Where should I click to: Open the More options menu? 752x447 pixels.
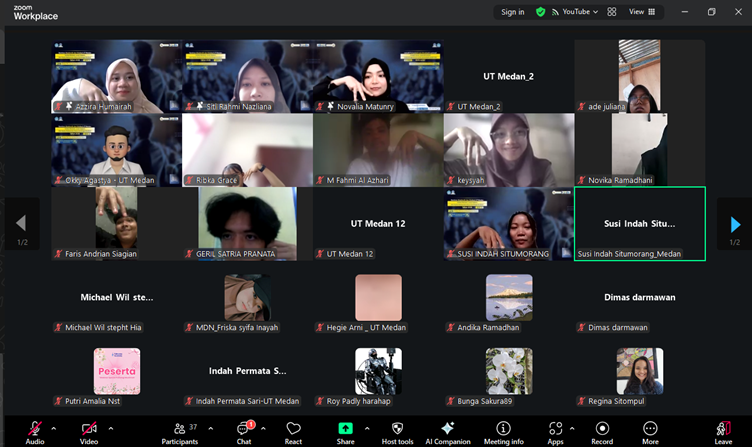(x=650, y=433)
